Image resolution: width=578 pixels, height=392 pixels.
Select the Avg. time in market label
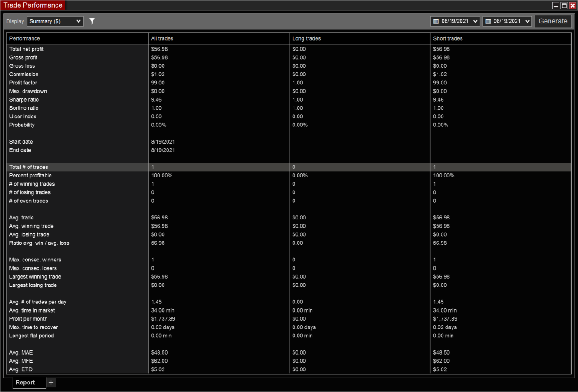pos(32,310)
